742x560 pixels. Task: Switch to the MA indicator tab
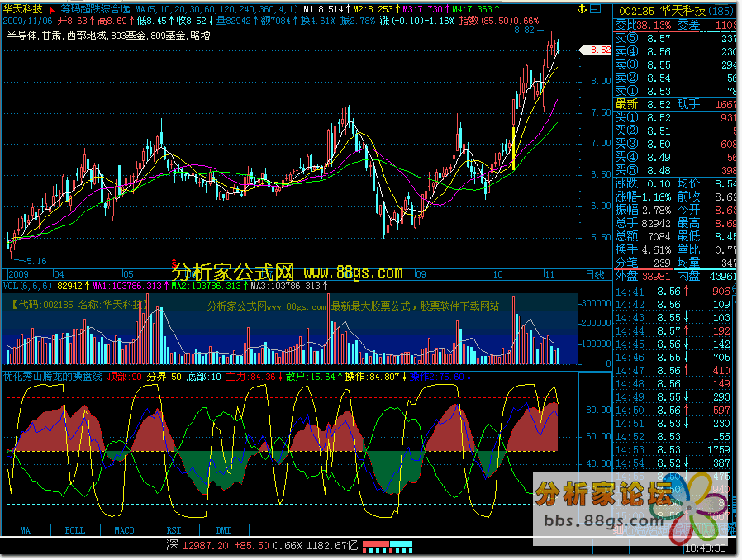click(26, 529)
